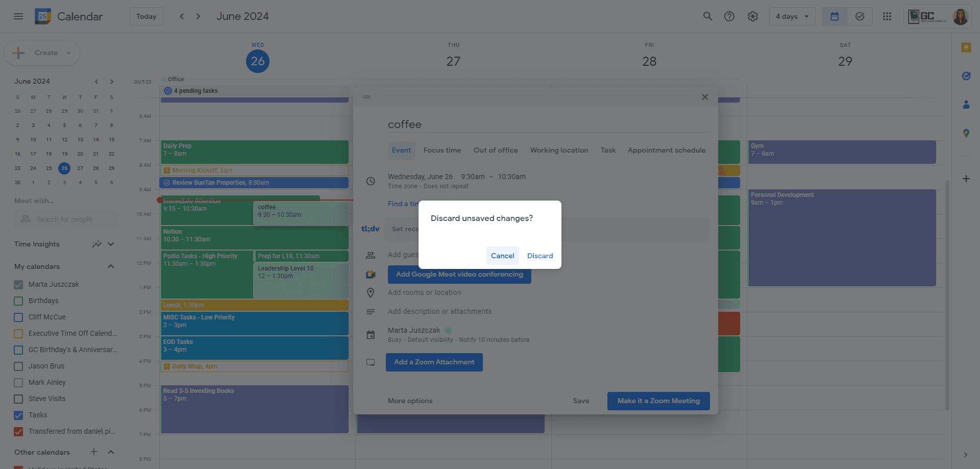Select the Appointment schedule tab
The height and width of the screenshot is (469, 980).
point(667,150)
